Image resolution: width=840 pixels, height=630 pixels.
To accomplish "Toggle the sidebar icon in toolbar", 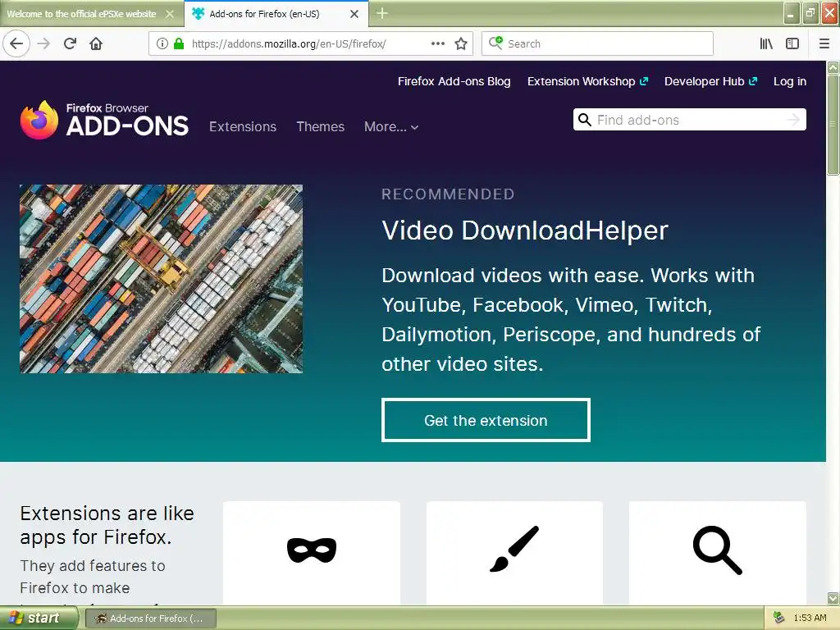I will tap(792, 43).
